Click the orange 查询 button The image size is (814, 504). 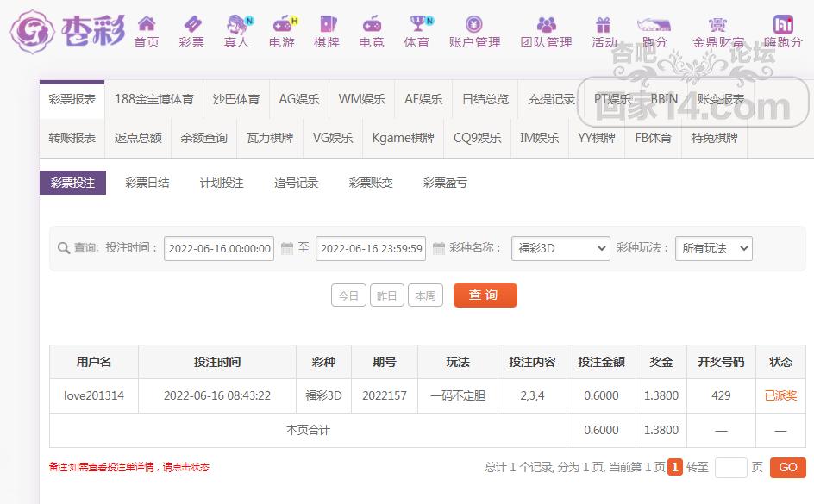tap(485, 295)
